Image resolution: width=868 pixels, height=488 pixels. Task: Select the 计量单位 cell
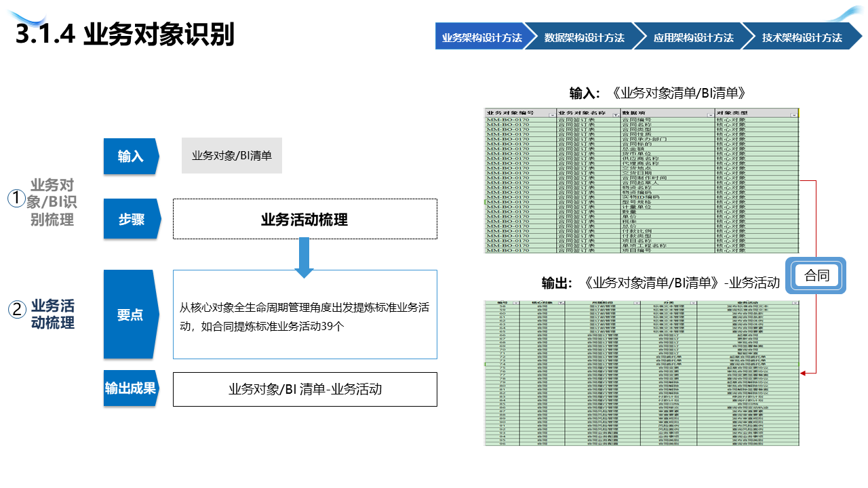tap(668, 207)
